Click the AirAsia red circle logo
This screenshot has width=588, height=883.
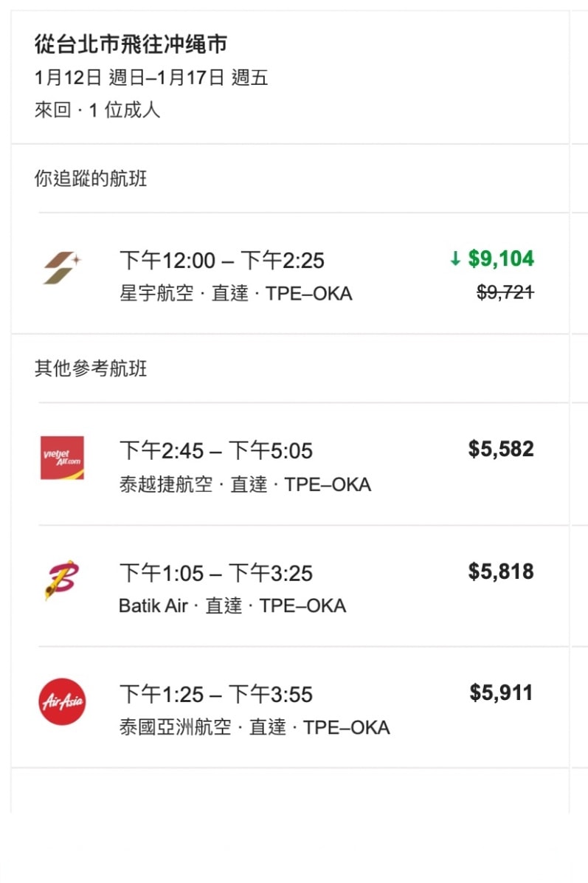(x=62, y=701)
